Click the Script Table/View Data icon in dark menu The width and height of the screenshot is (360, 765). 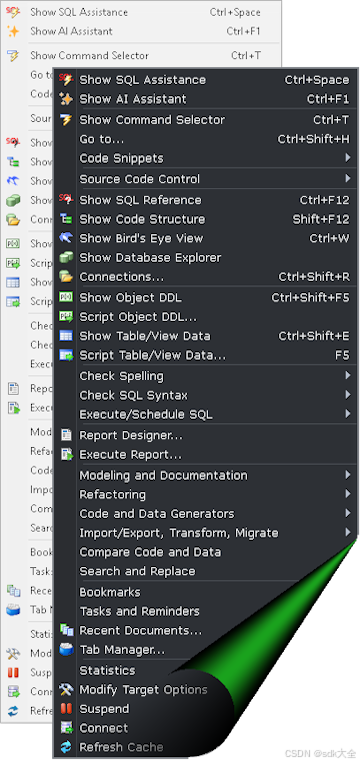pos(66,355)
